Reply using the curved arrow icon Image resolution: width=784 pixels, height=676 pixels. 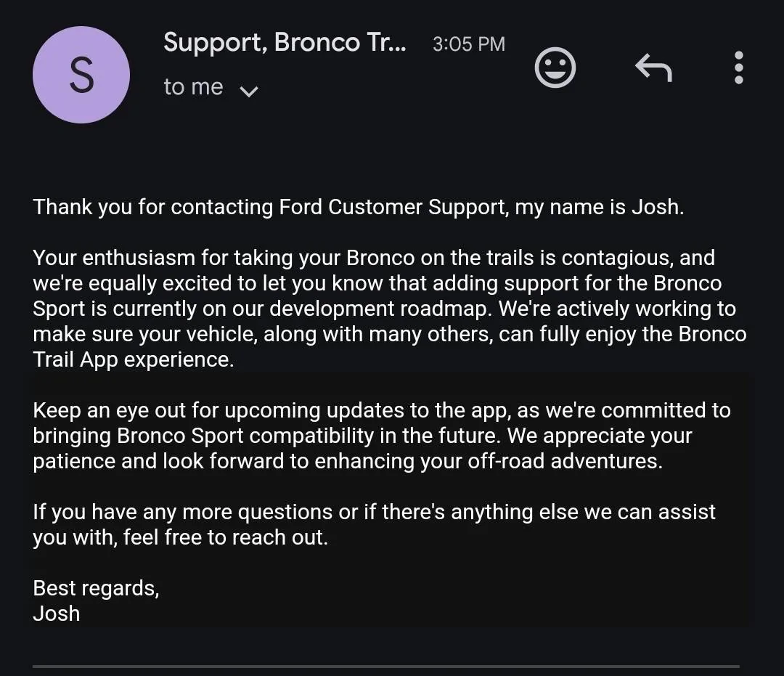[x=653, y=68]
